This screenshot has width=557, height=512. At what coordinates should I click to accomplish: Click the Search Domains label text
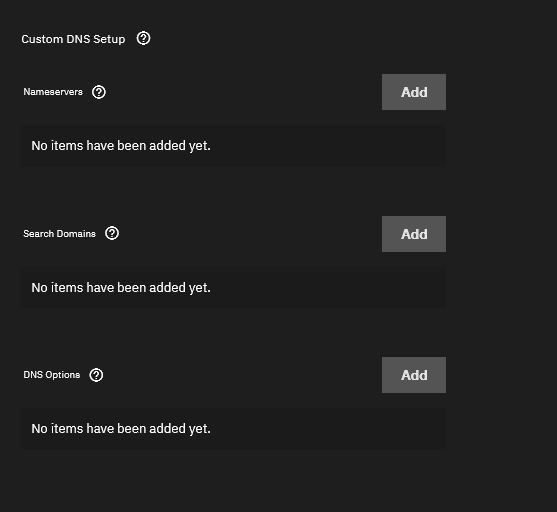point(59,233)
